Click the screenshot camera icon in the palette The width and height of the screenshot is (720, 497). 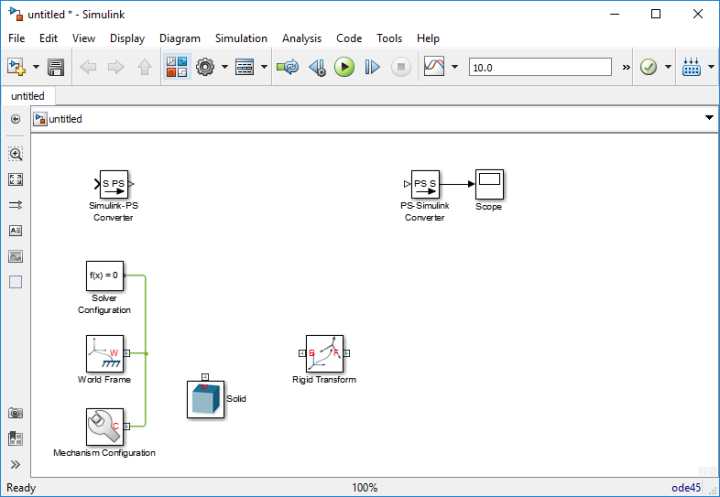(16, 413)
